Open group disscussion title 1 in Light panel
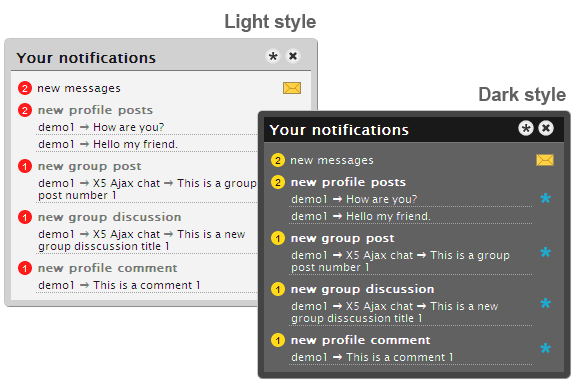Screen dimensions: 580x382 pyautogui.click(x=142, y=240)
